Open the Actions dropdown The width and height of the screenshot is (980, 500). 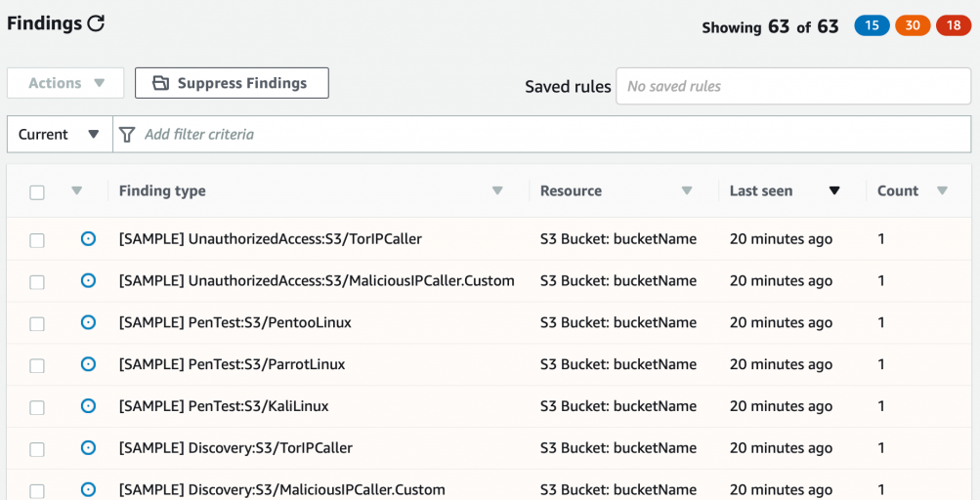65,83
